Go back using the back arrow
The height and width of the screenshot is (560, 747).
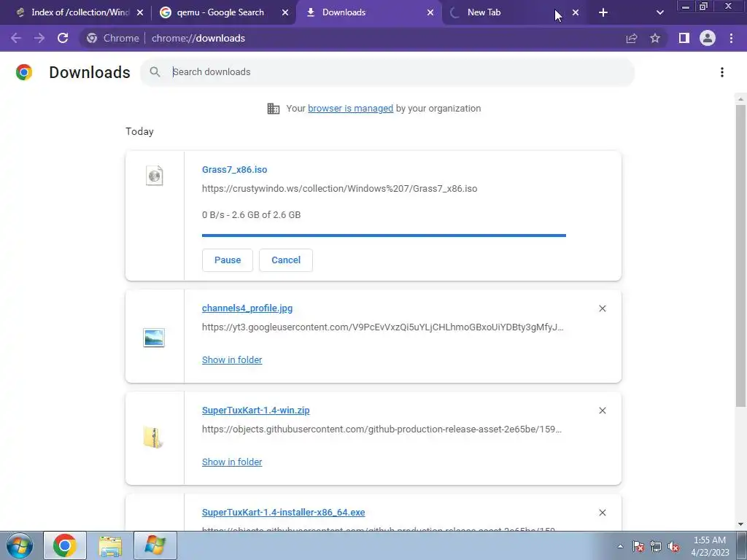pyautogui.click(x=16, y=38)
